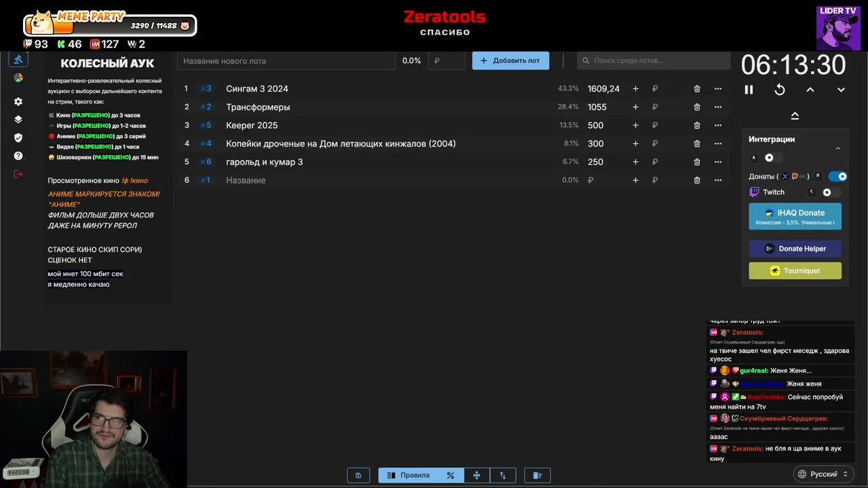Open more options for empty Название row
Viewport: 868px width, 488px height.
tap(718, 180)
